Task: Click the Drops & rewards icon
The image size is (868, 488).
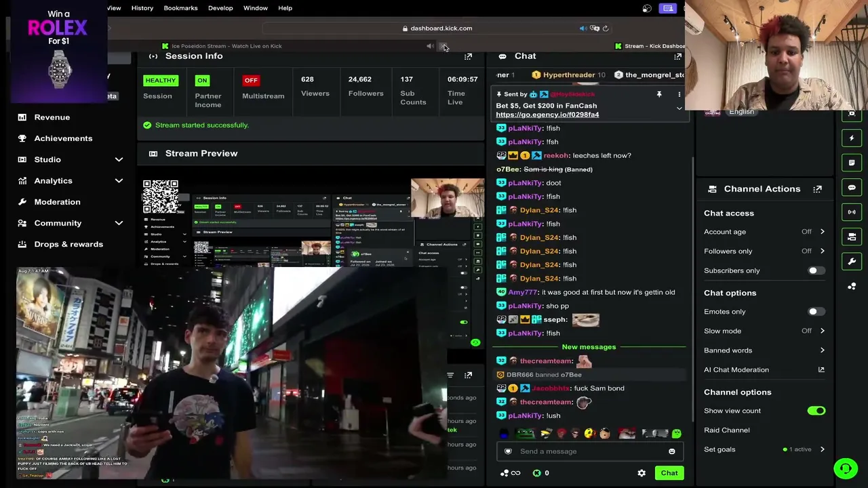Action: click(x=22, y=244)
